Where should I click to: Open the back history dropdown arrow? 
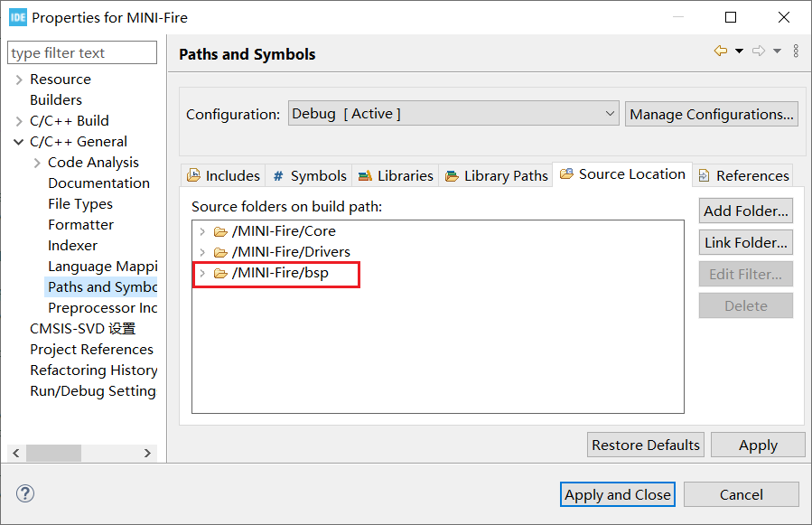click(739, 52)
